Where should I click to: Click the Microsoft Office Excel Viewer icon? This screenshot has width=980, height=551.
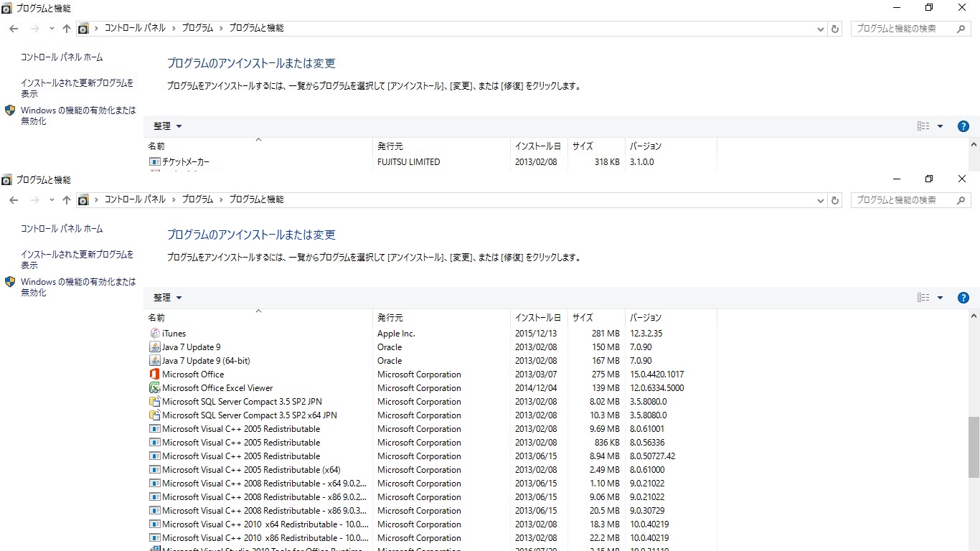(155, 388)
